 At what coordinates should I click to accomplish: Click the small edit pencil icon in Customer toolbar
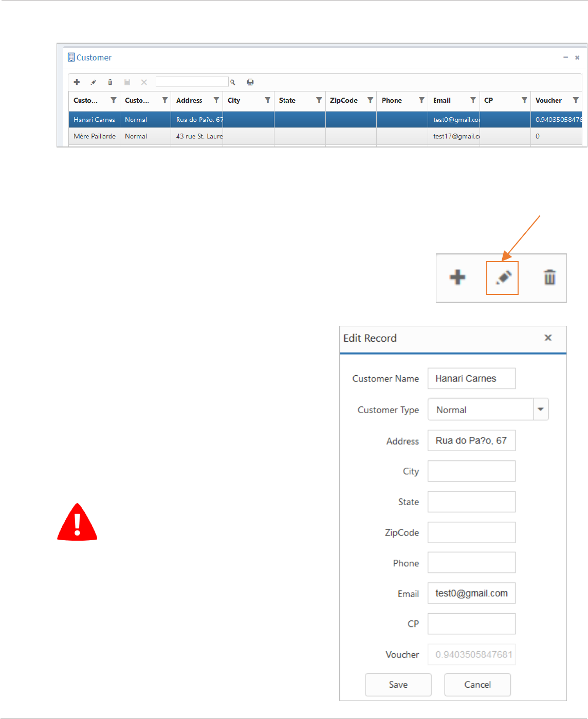click(94, 82)
